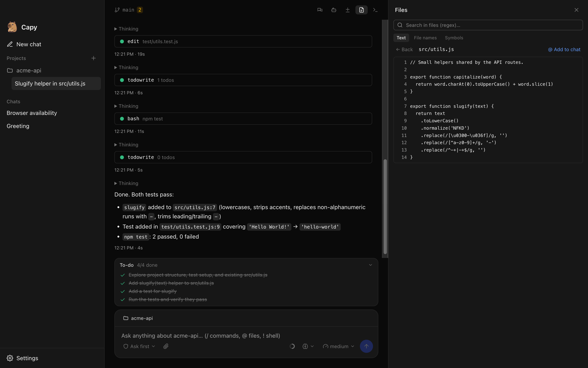
Task: Open the Ask first permission dropdown
Action: click(x=139, y=346)
